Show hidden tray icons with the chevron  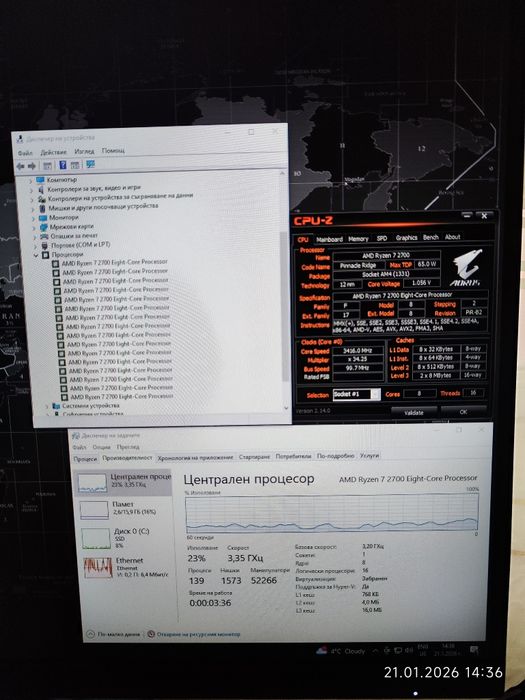point(375,651)
